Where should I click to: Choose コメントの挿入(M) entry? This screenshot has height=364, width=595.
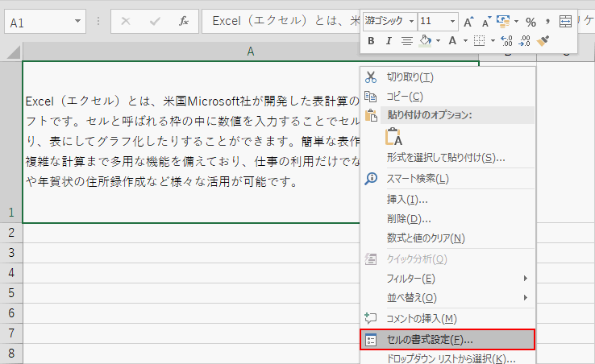point(447,319)
